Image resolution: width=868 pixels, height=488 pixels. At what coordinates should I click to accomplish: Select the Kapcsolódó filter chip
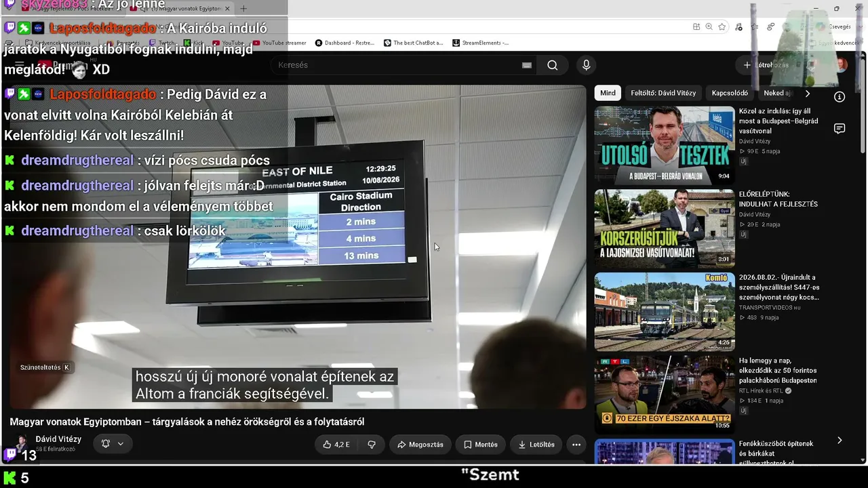point(730,94)
